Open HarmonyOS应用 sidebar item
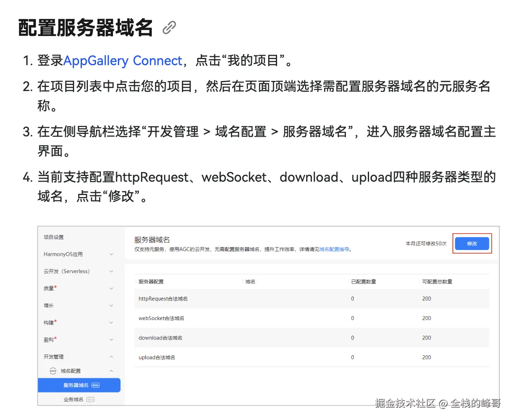Viewport: 512px width, 420px height. pos(63,254)
